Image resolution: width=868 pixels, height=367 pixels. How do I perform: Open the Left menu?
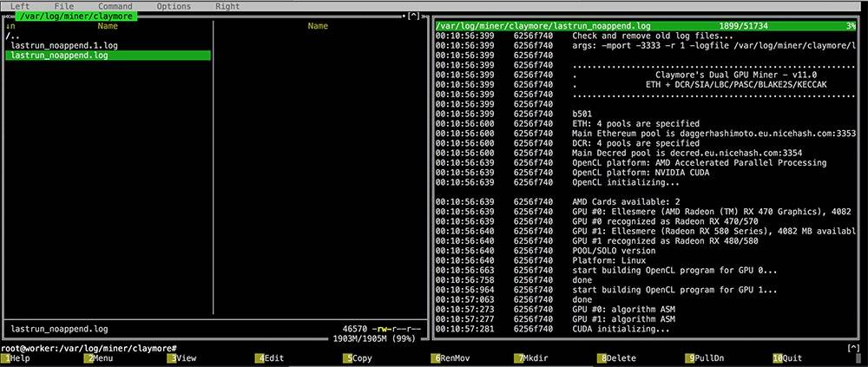[x=20, y=6]
